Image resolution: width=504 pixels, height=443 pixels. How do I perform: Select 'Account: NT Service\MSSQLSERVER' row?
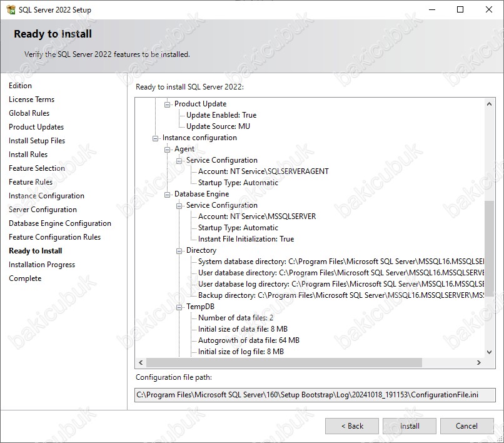pos(257,216)
